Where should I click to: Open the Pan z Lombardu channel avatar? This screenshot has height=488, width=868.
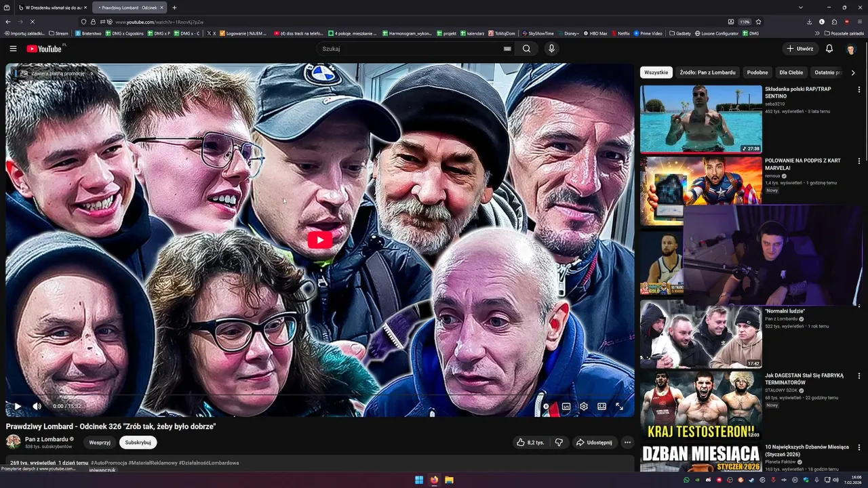pyautogui.click(x=13, y=442)
